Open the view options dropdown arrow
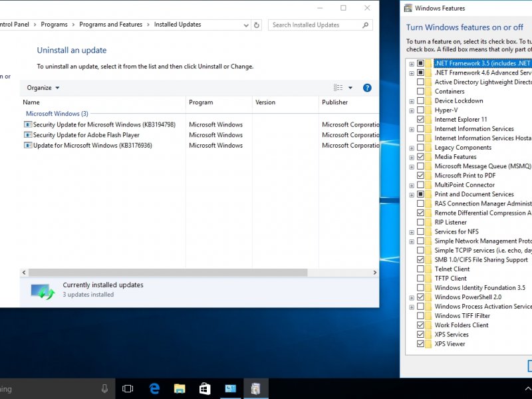This screenshot has height=399, width=532. point(350,88)
